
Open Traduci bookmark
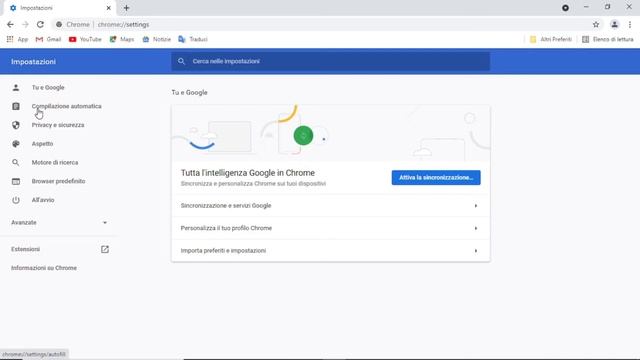(x=193, y=39)
